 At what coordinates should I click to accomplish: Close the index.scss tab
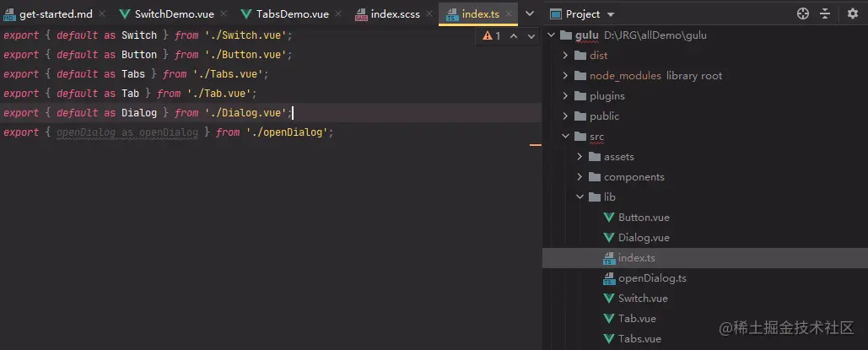(x=430, y=13)
